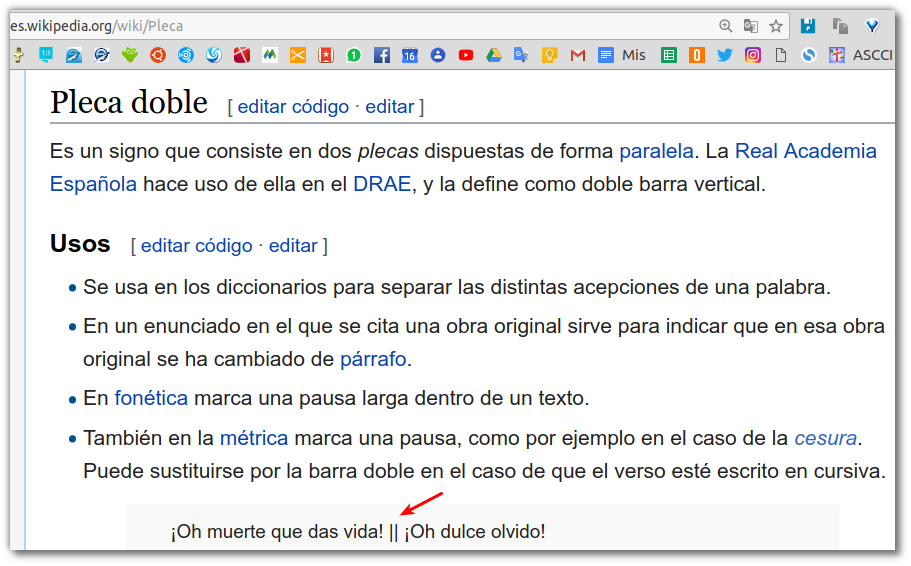Open the WhatsApp bookmark
Screen dimensions: 911x566
click(x=353, y=55)
